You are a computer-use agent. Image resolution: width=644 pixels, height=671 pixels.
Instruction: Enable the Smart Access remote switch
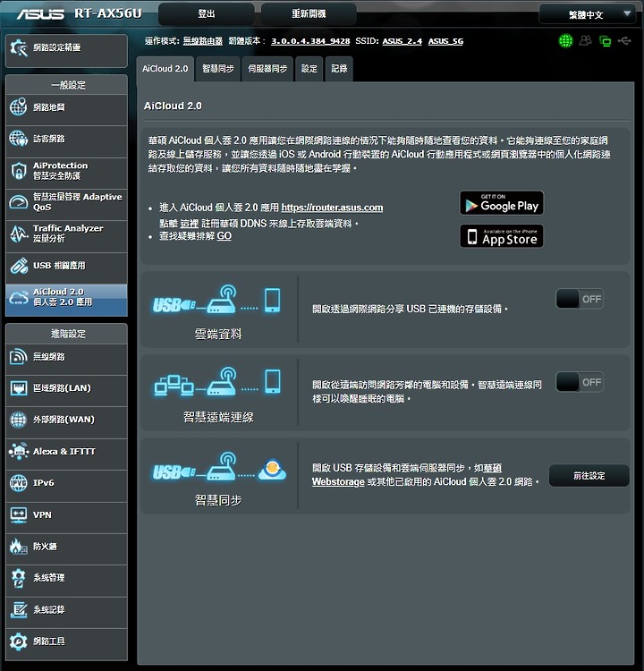point(580,382)
